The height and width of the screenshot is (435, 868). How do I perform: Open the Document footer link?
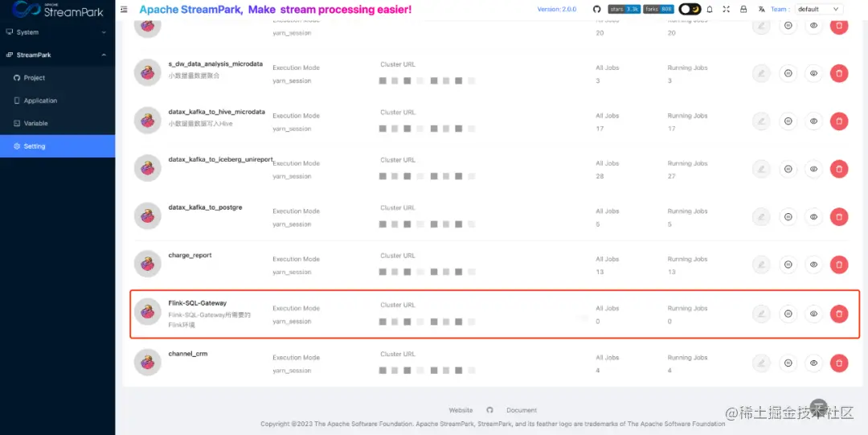(x=522, y=410)
